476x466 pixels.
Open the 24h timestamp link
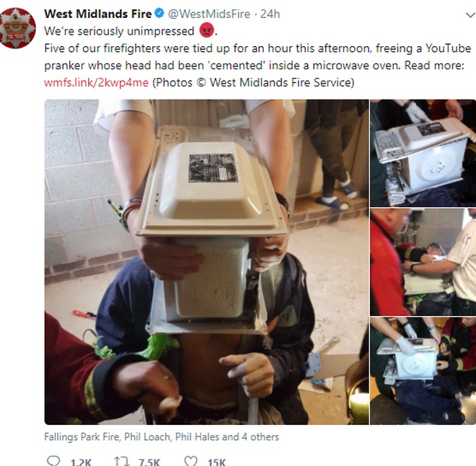point(270,14)
